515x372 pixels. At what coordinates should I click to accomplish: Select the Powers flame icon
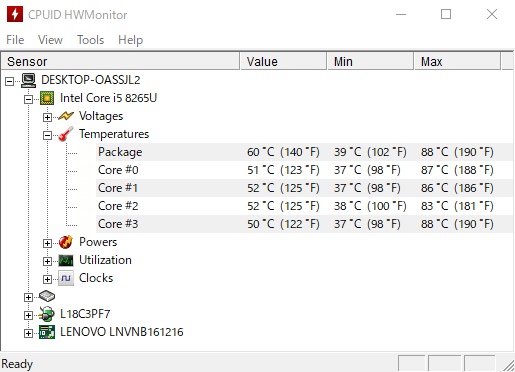[x=66, y=242]
